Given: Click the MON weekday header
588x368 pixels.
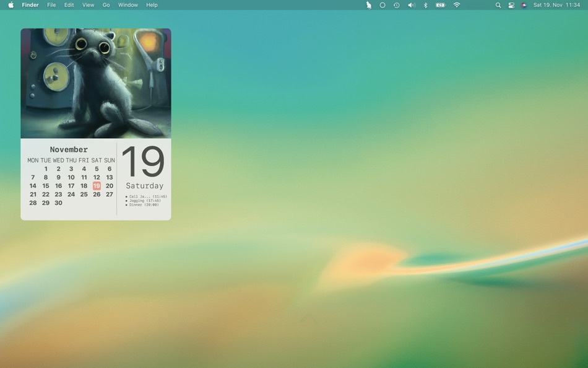Looking at the screenshot, I should (x=33, y=160).
